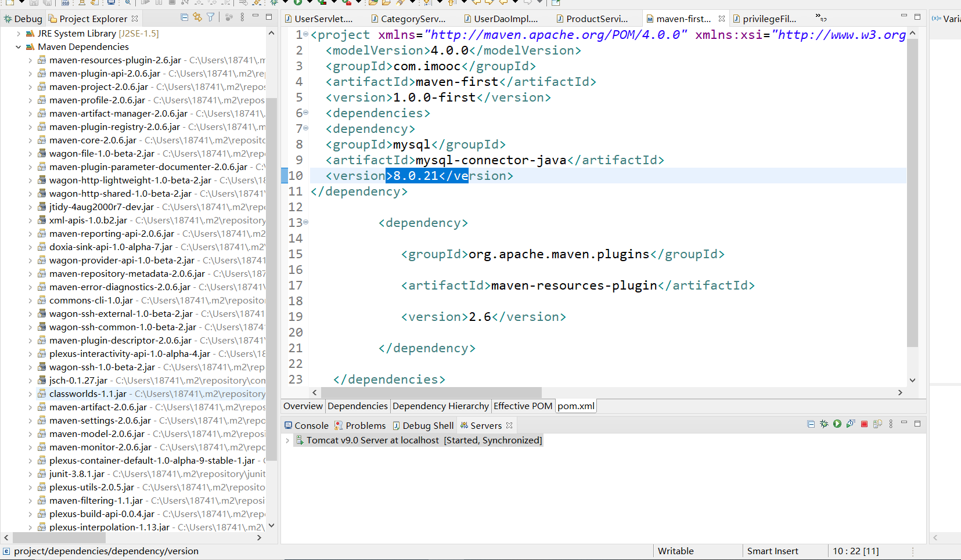The width and height of the screenshot is (961, 560).
Task: Switch to Dependency Hierarchy tab
Action: coord(441,406)
